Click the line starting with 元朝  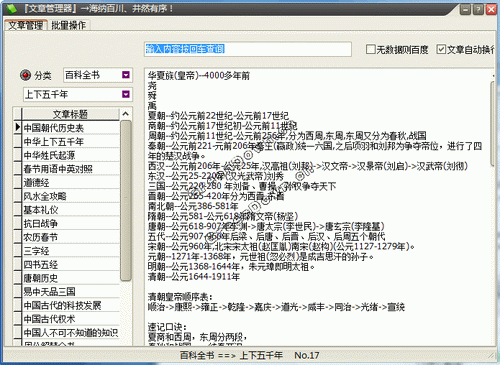261,257
